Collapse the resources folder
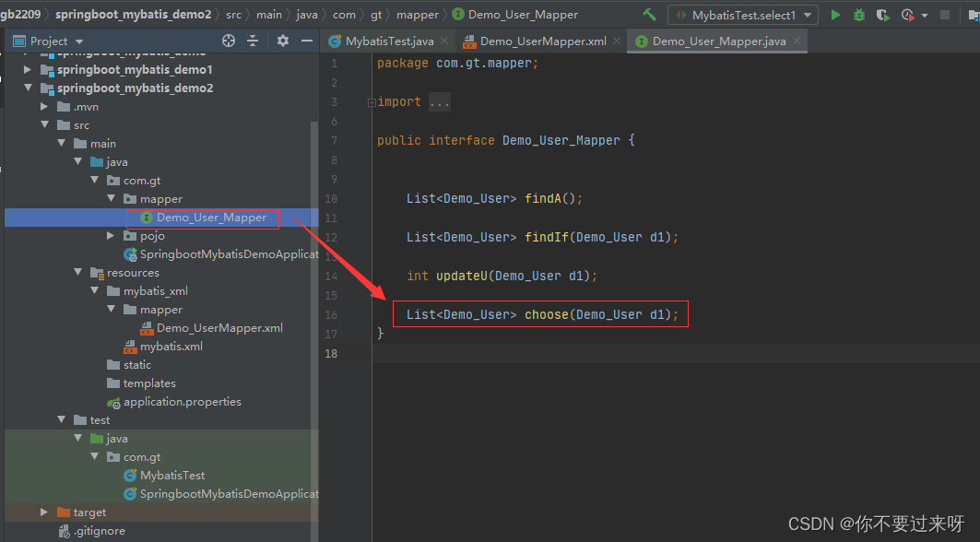 pyautogui.click(x=77, y=273)
